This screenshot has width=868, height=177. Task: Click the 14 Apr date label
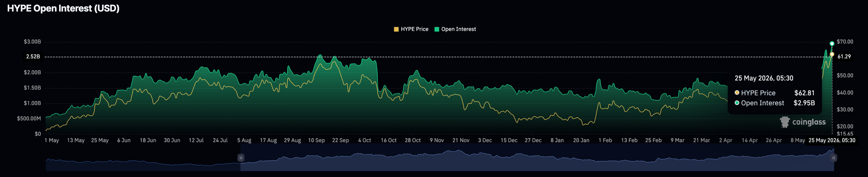point(750,140)
